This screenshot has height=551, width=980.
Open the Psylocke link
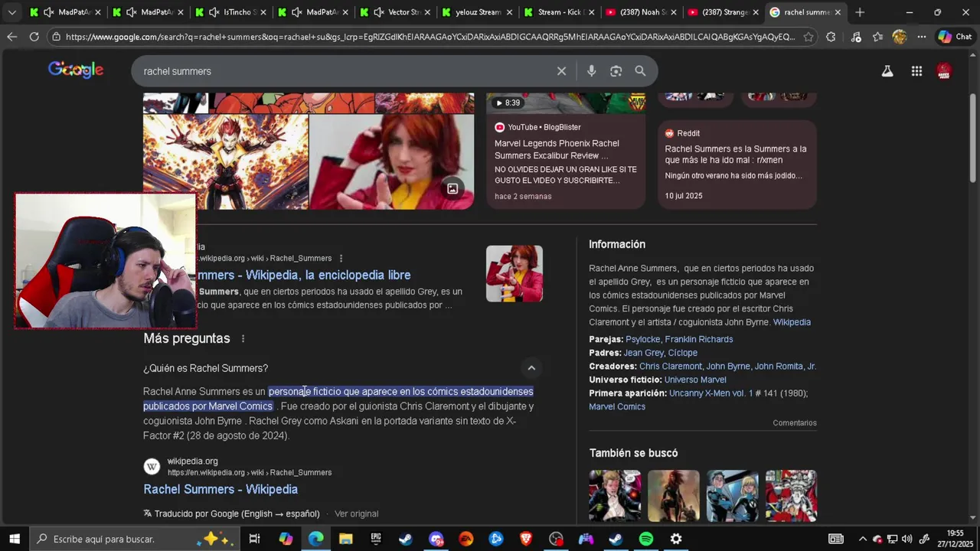(x=642, y=339)
